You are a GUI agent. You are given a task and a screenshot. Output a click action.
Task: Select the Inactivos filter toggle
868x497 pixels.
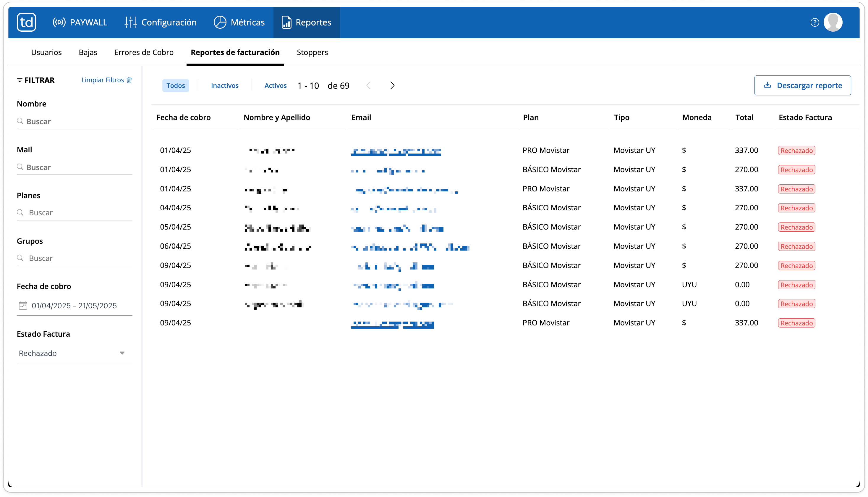click(224, 85)
